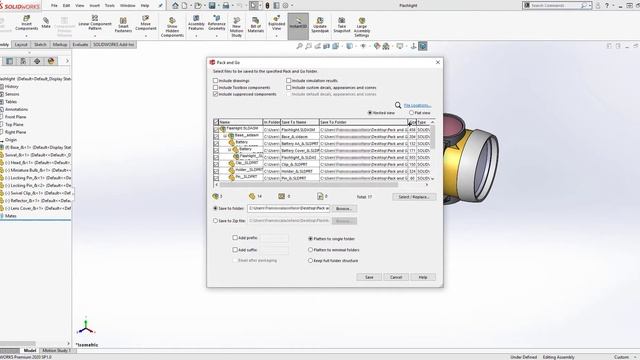The width and height of the screenshot is (640, 360).
Task: Click Update Speedpak icon
Action: point(320,25)
